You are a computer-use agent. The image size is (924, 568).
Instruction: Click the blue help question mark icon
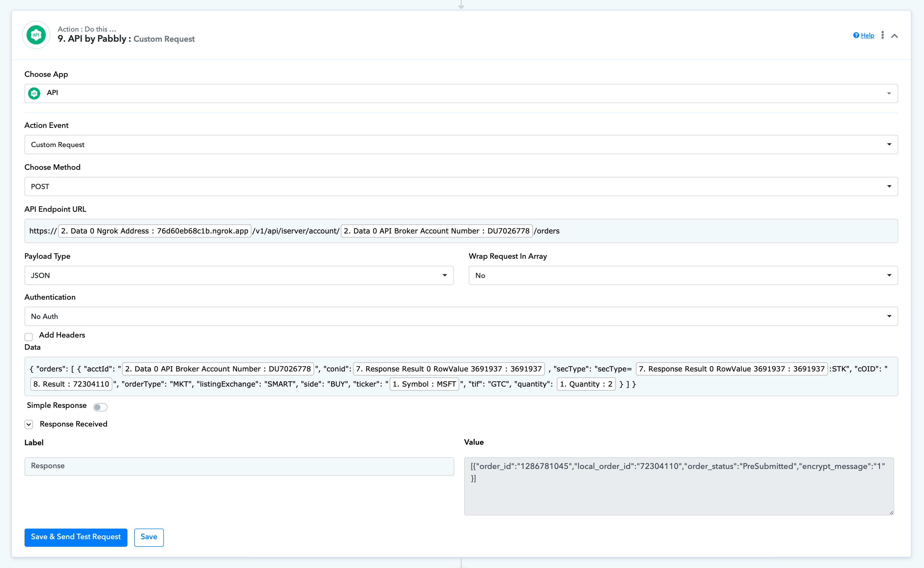tap(856, 35)
